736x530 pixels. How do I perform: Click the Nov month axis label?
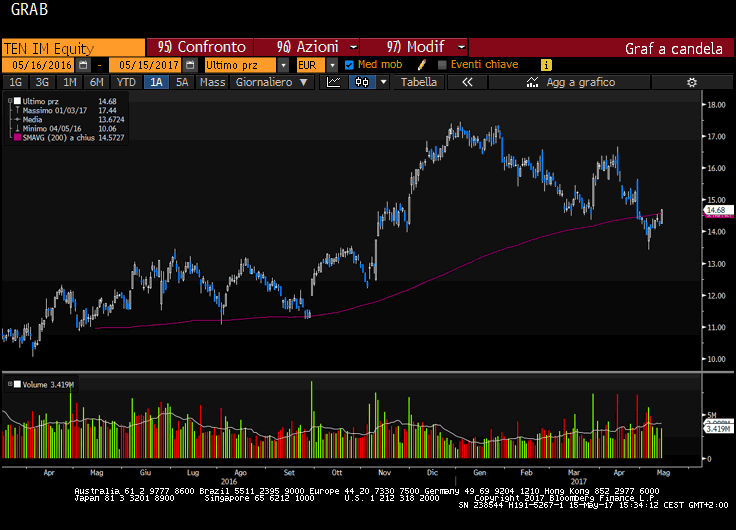click(x=384, y=473)
